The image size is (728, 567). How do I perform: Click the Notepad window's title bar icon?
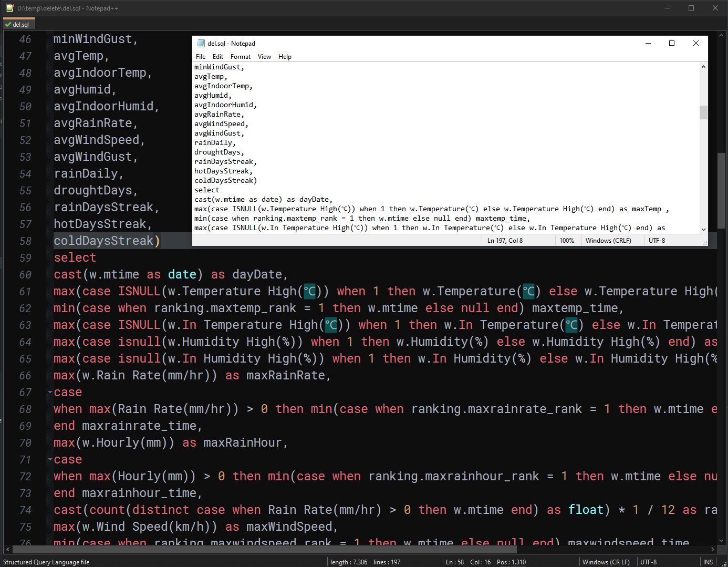[201, 44]
